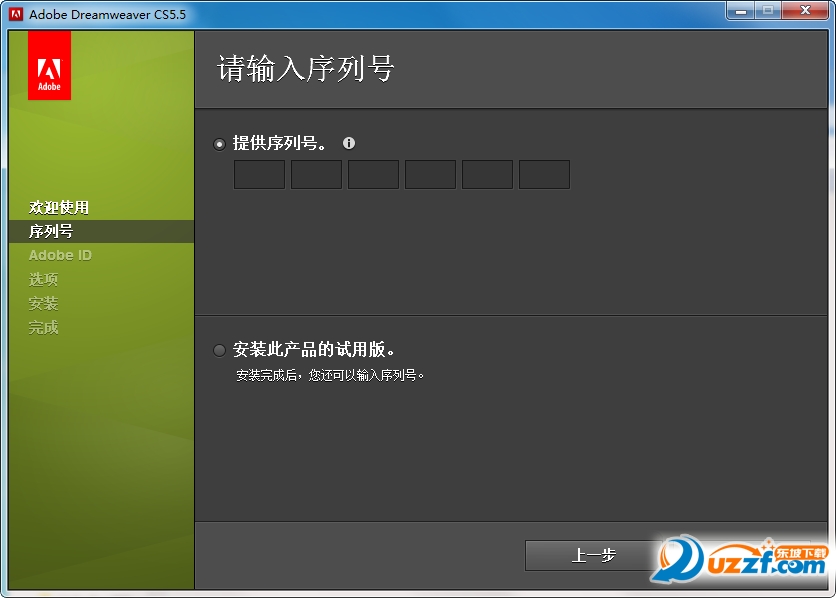Click the 提供序列号 label text

pos(280,143)
